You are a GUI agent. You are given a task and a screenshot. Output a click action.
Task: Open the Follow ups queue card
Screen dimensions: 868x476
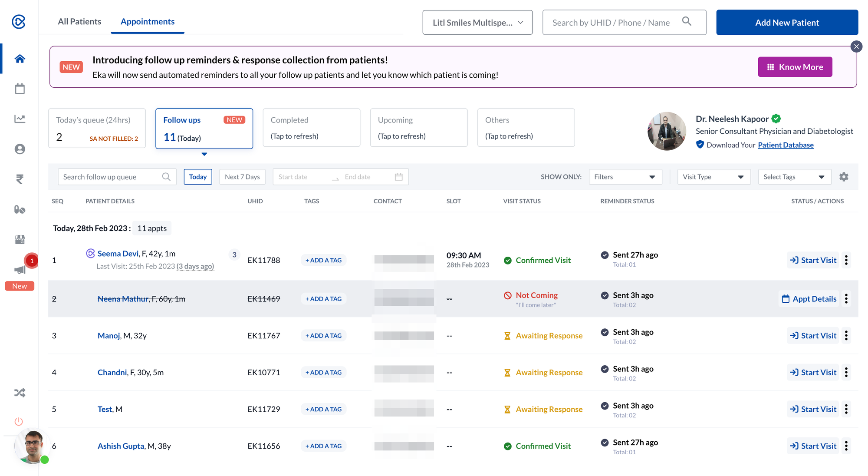coord(204,129)
